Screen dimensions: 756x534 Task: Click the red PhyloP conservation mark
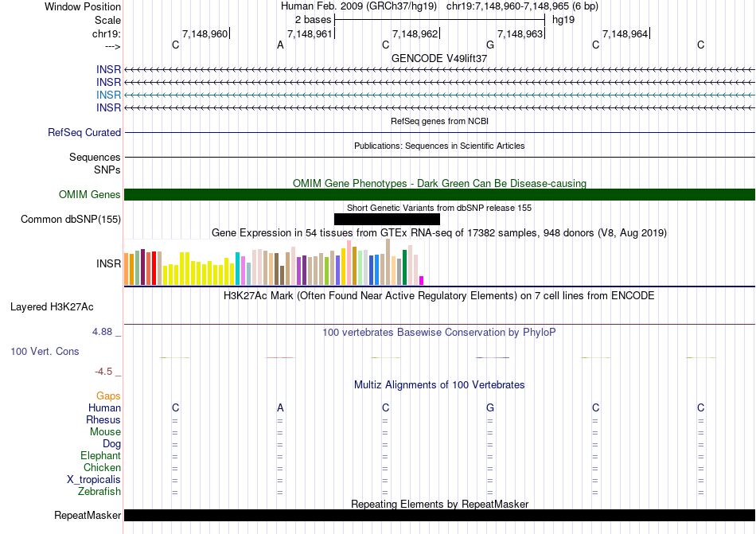(280, 357)
